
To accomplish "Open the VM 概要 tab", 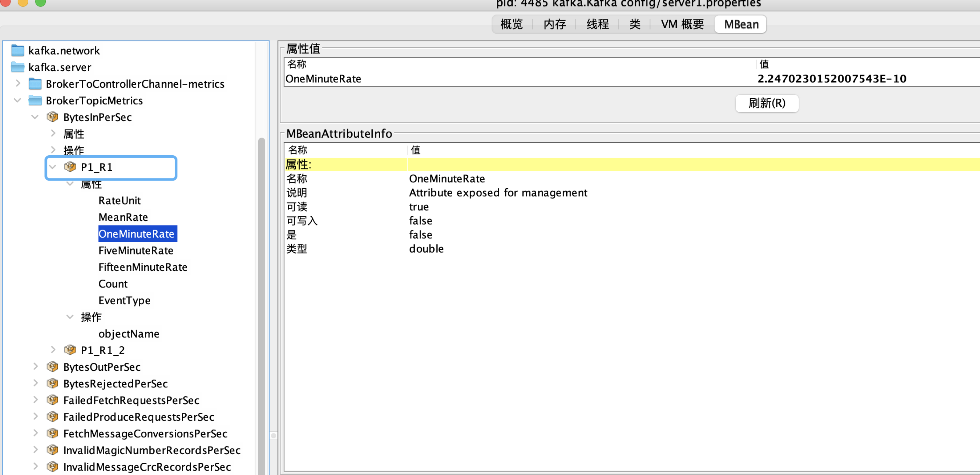I will [x=682, y=24].
